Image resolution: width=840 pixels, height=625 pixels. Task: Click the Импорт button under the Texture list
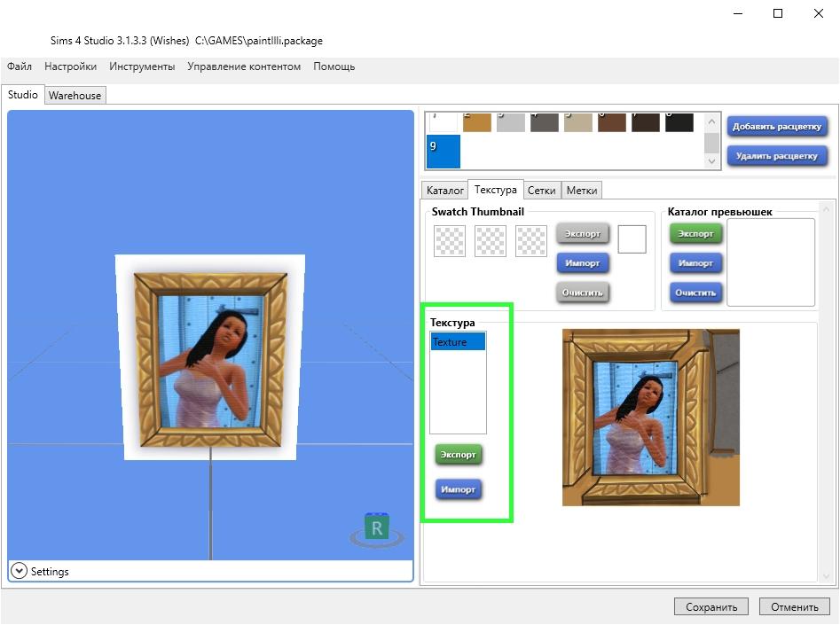459,489
